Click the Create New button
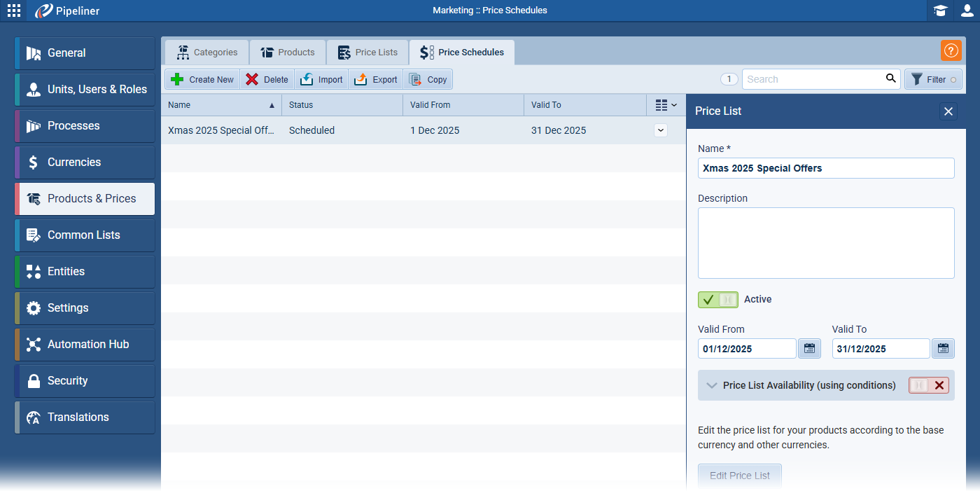Image resolution: width=980 pixels, height=491 pixels. click(202, 79)
